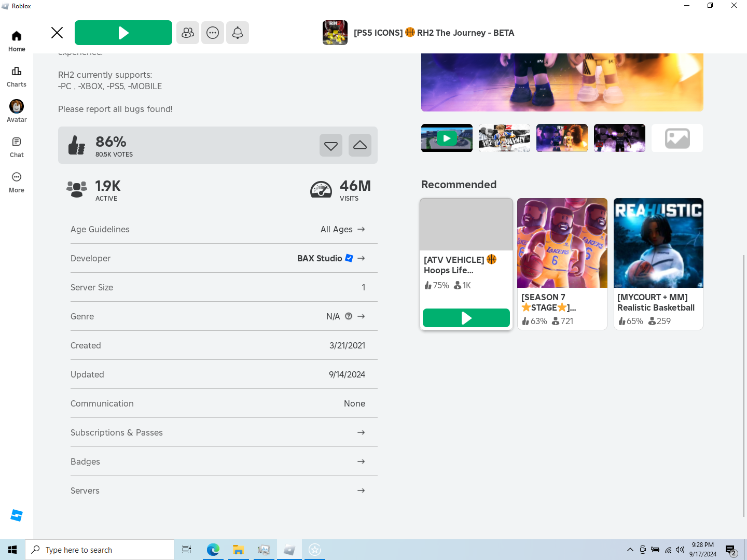Click the Communication value None
Image resolution: width=747 pixels, height=560 pixels.
[354, 403]
